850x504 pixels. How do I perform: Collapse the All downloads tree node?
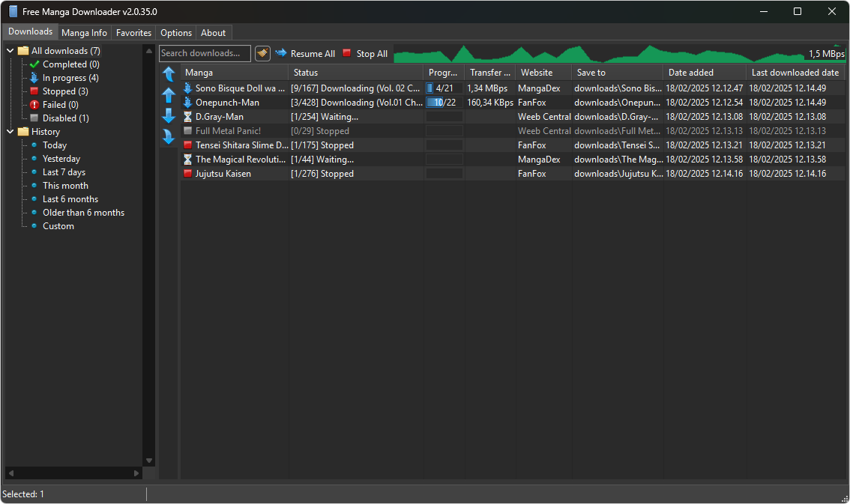coord(10,50)
